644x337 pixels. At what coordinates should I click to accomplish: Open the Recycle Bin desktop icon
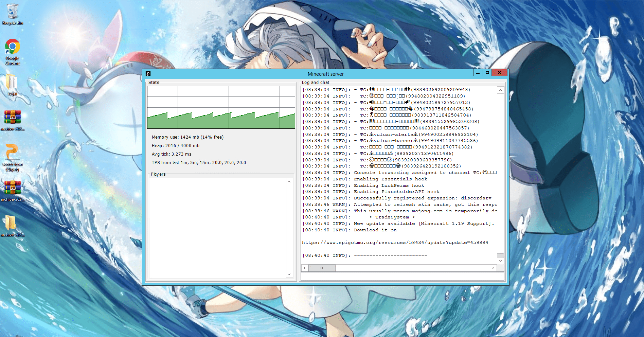(12, 14)
